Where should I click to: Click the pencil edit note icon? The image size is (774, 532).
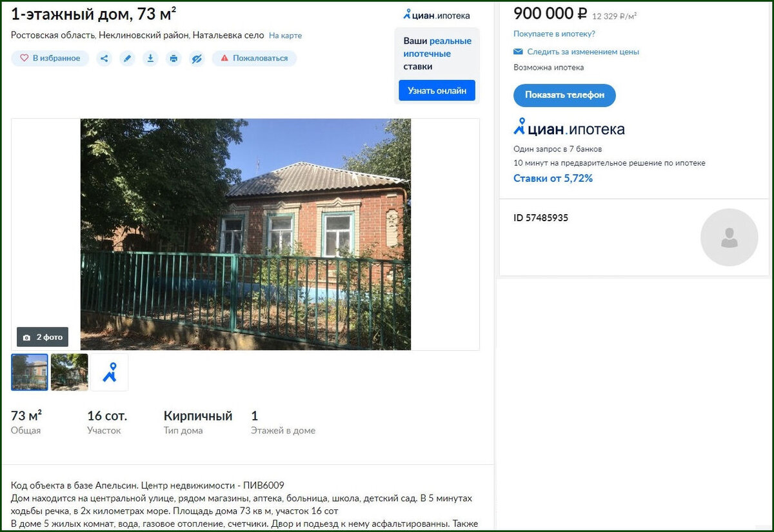(127, 59)
